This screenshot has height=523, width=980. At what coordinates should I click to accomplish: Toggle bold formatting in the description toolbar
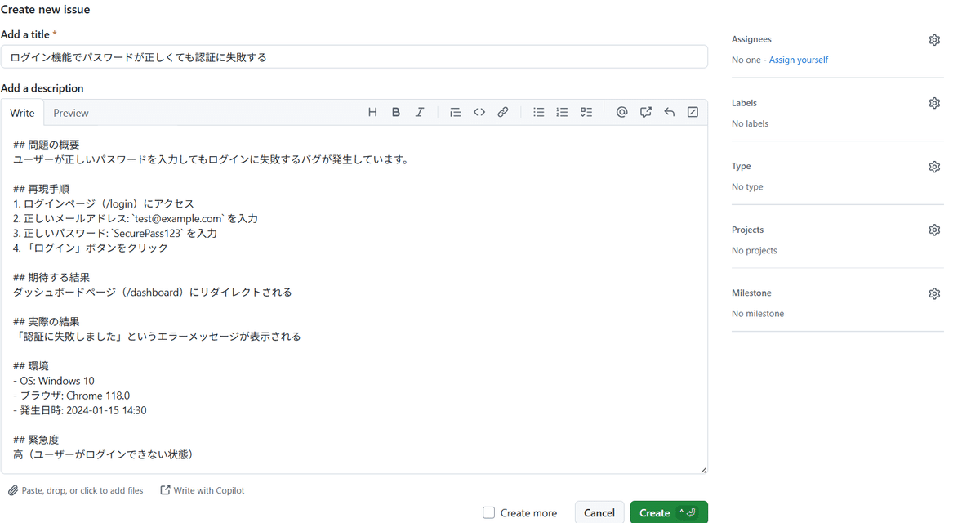tap(395, 112)
